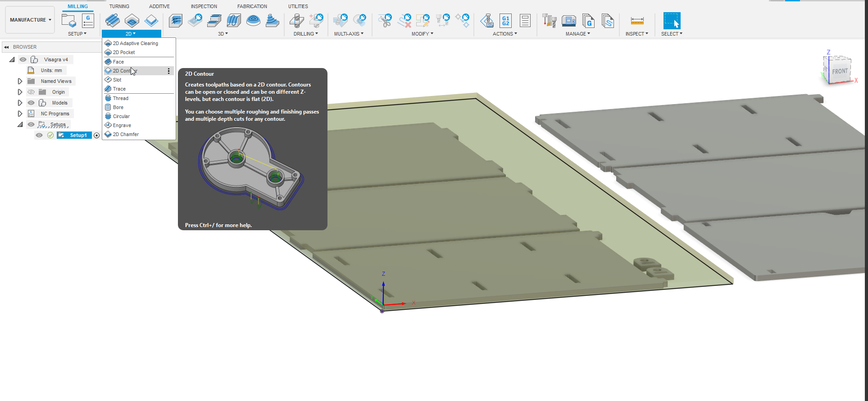Screen dimensions: 868x401
Task: Click the Hole Recognition icon
Action: point(316,21)
